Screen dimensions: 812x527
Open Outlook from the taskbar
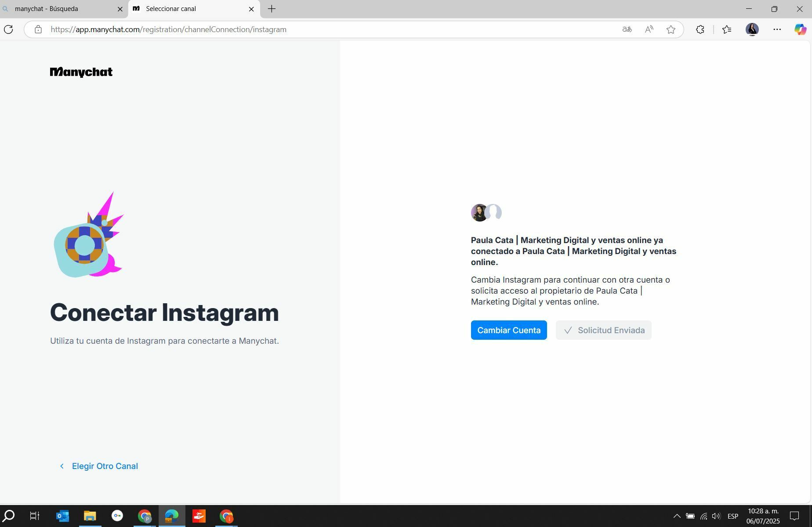(62, 516)
